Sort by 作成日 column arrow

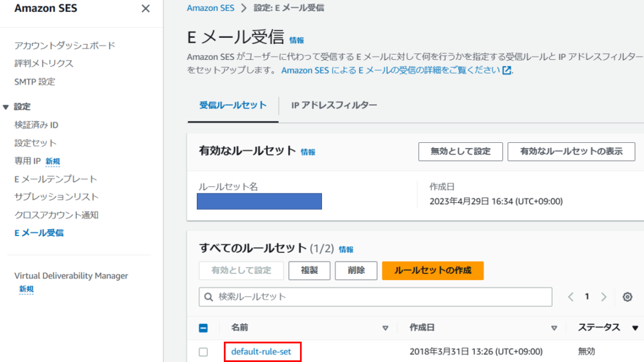pyautogui.click(x=554, y=328)
